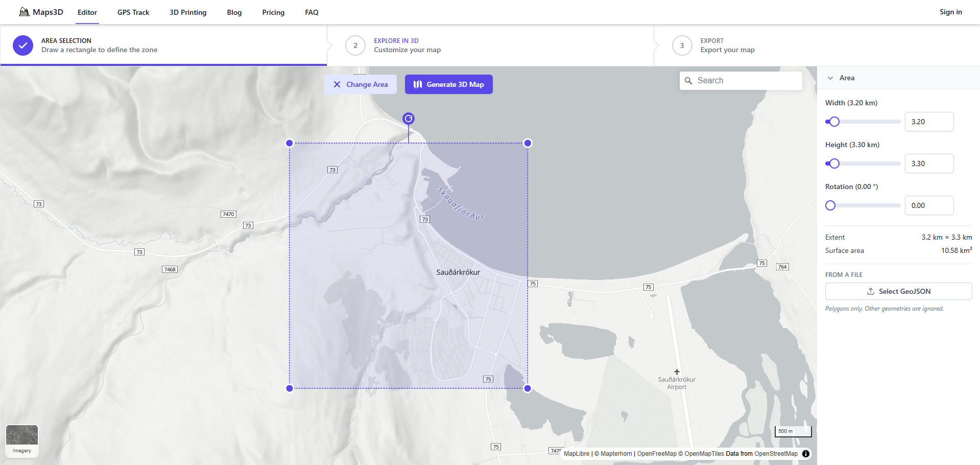The height and width of the screenshot is (465, 980).
Task: Open the Pricing page
Action: tap(273, 12)
